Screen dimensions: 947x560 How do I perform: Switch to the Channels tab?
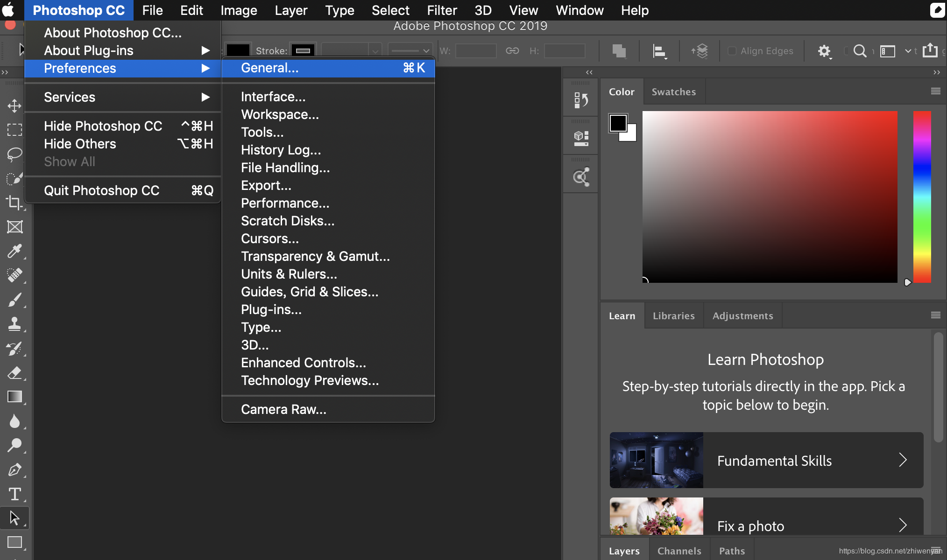pyautogui.click(x=678, y=551)
